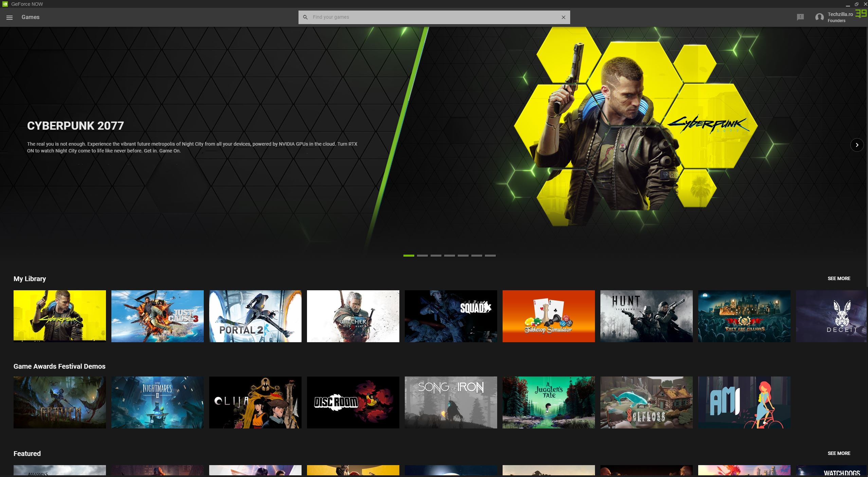Open Portal 2 from My Library
The width and height of the screenshot is (868, 477).
(255, 316)
